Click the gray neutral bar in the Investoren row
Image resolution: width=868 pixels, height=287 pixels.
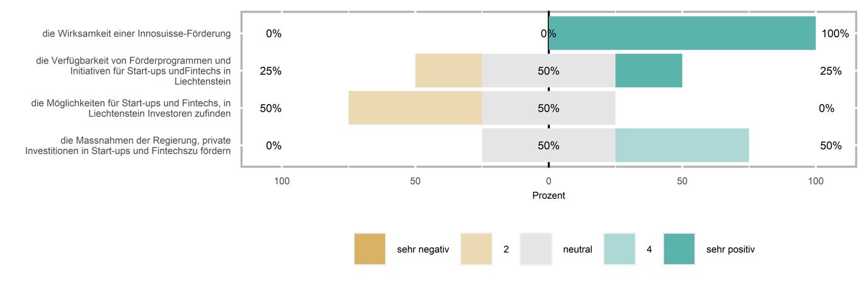click(548, 108)
